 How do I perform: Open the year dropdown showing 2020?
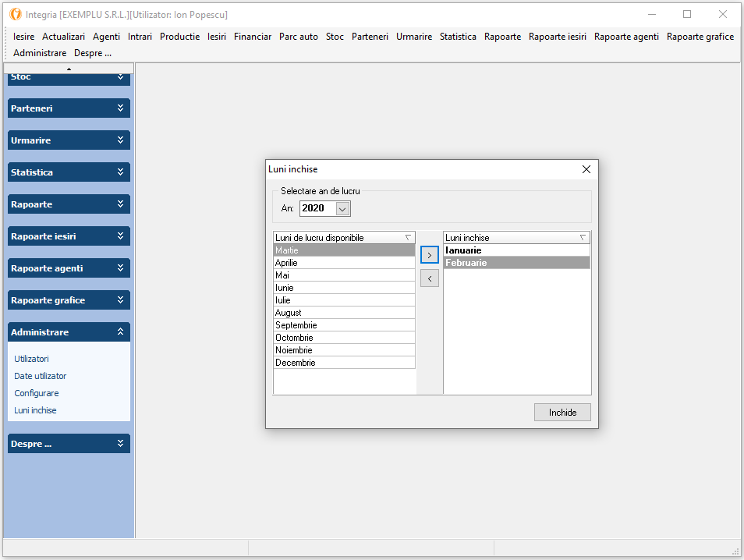(342, 208)
